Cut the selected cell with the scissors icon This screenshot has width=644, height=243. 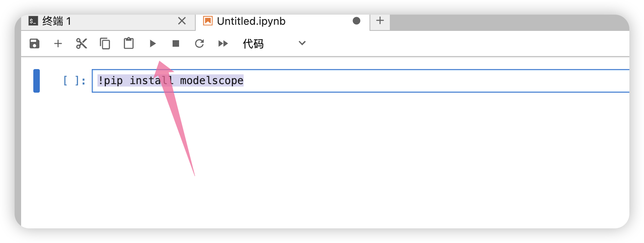coord(82,43)
